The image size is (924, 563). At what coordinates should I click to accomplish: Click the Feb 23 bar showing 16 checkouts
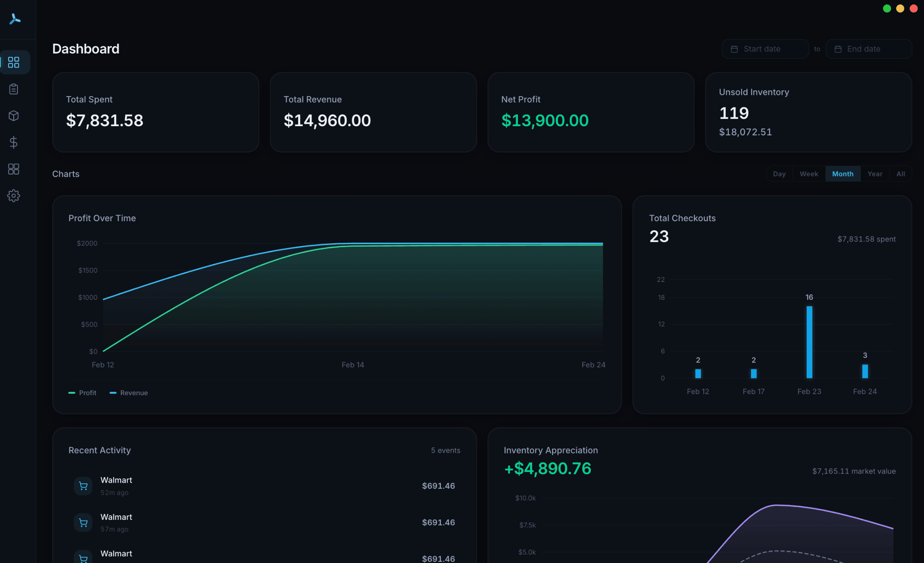click(809, 342)
